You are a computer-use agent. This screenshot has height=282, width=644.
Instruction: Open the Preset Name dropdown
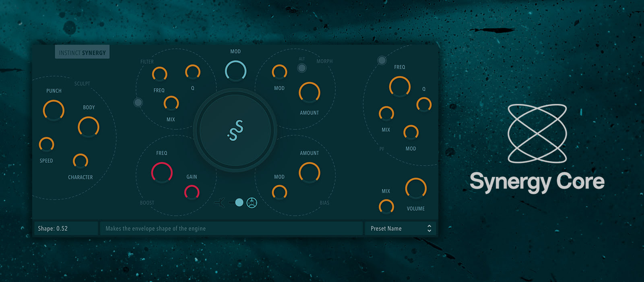pos(400,228)
